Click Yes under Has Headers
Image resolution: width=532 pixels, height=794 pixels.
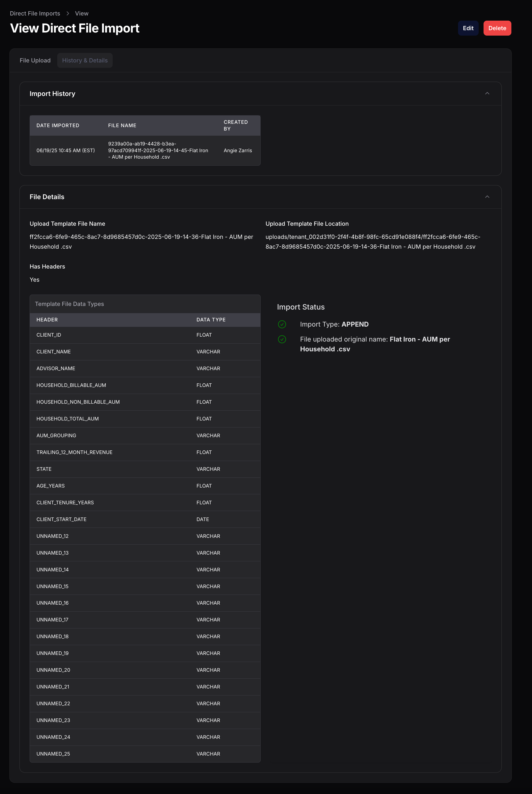pyautogui.click(x=35, y=280)
